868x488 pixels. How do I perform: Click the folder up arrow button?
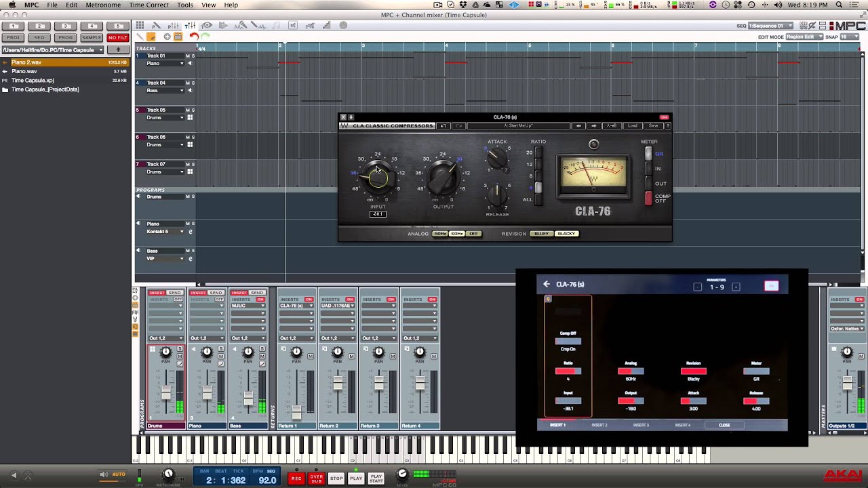click(x=118, y=50)
